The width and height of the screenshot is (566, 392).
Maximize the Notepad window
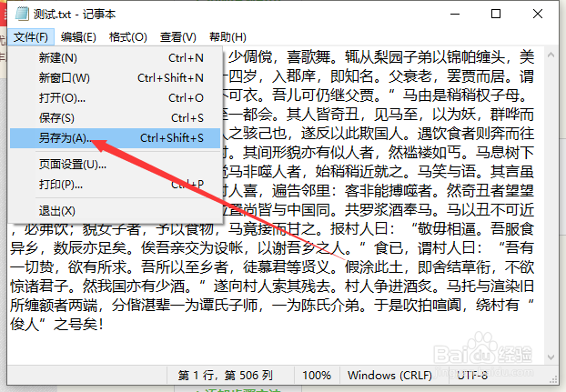(496, 14)
